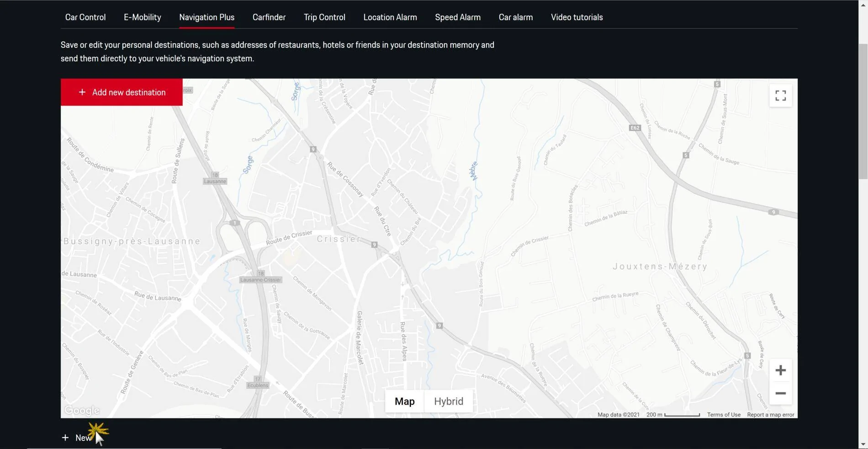Screen dimensions: 868x449
Task: Open the Car alarm tab
Action: tap(516, 17)
